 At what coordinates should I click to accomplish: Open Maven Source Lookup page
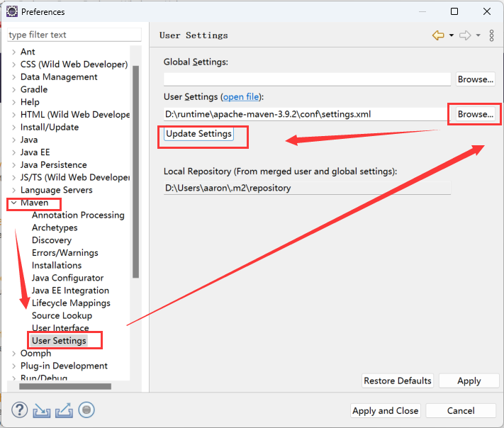coord(62,315)
